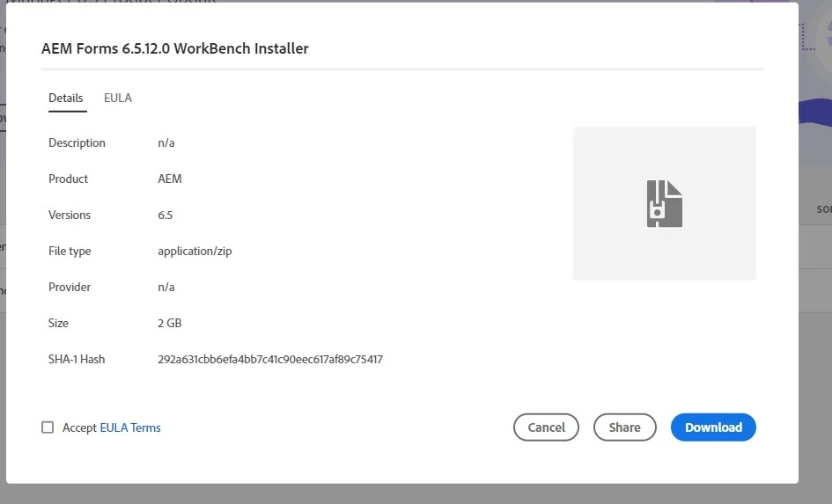Open the EULA Terms link
Screen dimensions: 832x504
130,427
